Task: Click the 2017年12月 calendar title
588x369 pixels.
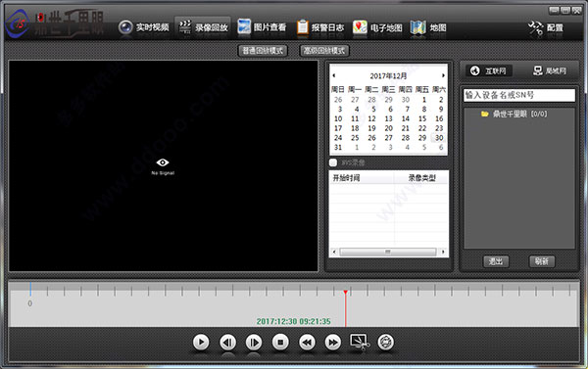Action: pyautogui.click(x=388, y=76)
